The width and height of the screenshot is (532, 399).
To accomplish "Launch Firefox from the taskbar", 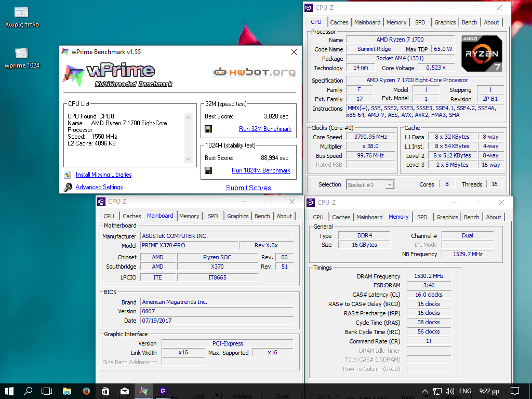I will point(86,391).
